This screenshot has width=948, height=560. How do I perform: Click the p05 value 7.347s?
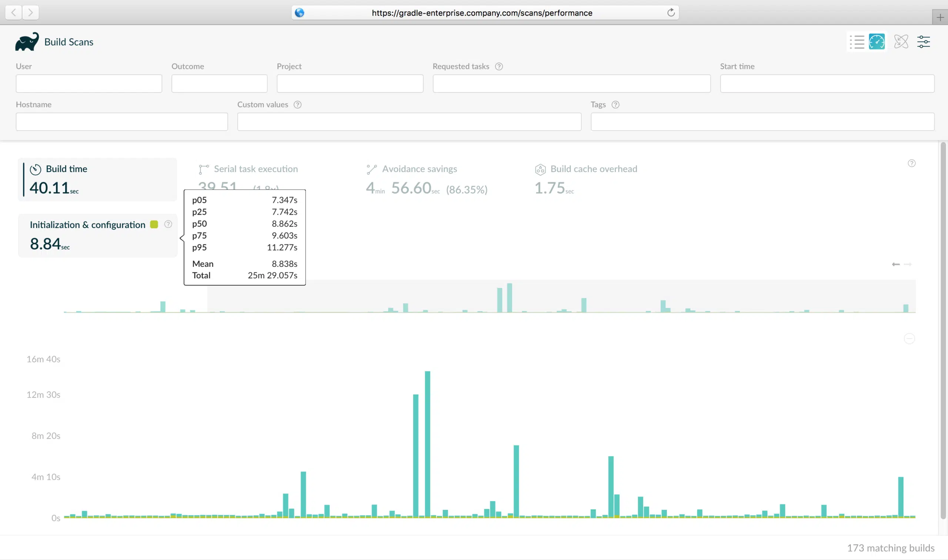coord(284,200)
